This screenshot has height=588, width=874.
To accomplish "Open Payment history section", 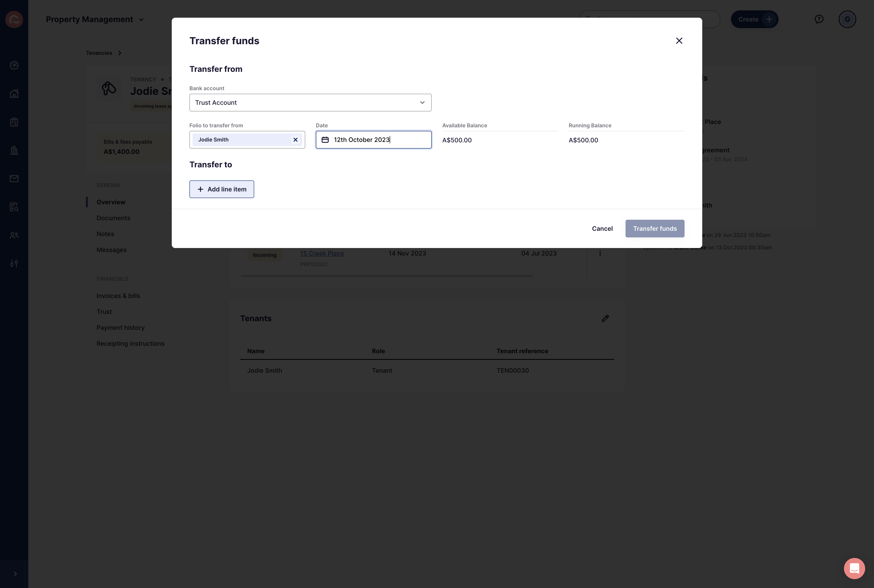I will click(120, 328).
